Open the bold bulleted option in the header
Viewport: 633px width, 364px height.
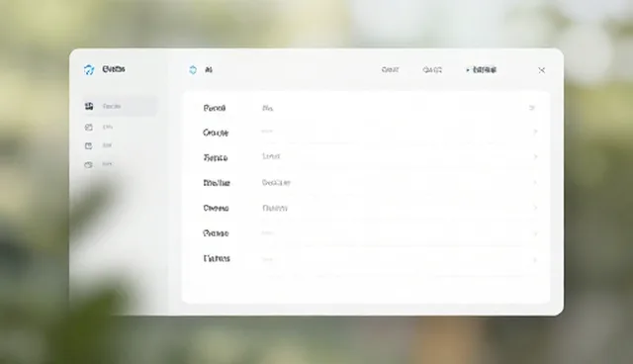pos(482,70)
